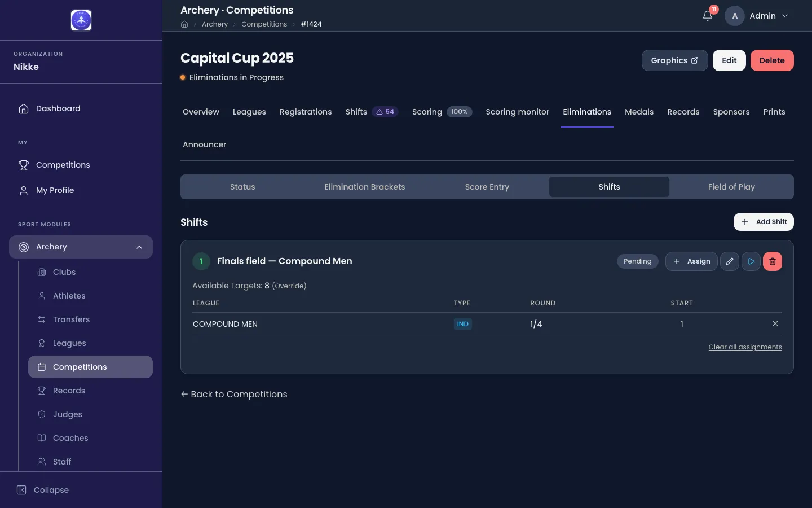Open the Scoring 100% tab

(442, 112)
